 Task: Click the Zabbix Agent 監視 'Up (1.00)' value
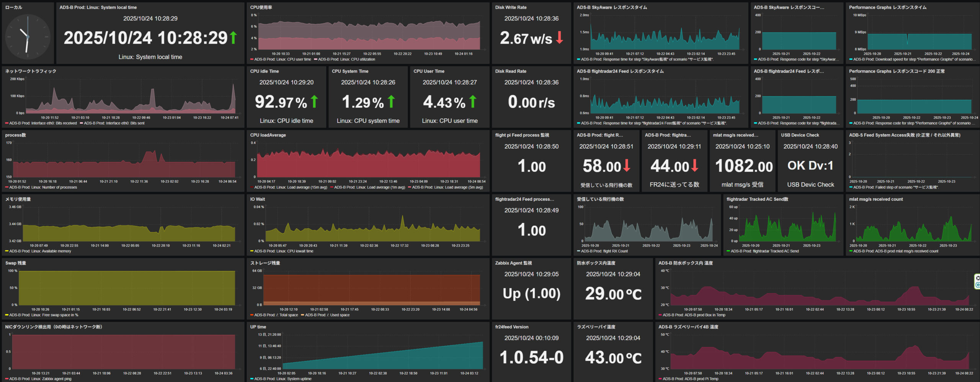coord(531,294)
